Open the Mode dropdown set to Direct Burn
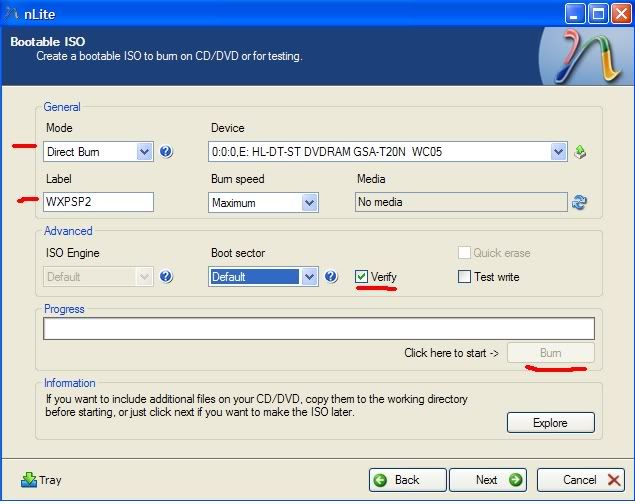Image resolution: width=635 pixels, height=504 pixels. [x=98, y=152]
